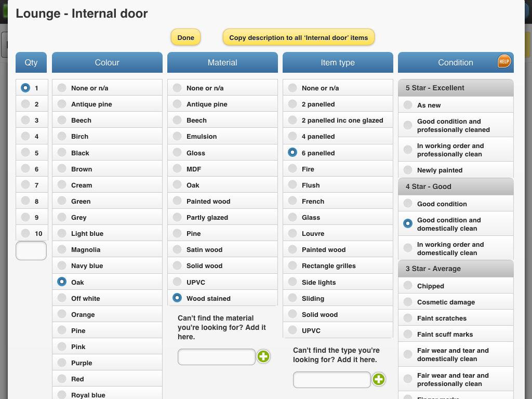This screenshot has width=532, height=399.
Task: Choose Magnolia colour option
Action: [x=62, y=249]
